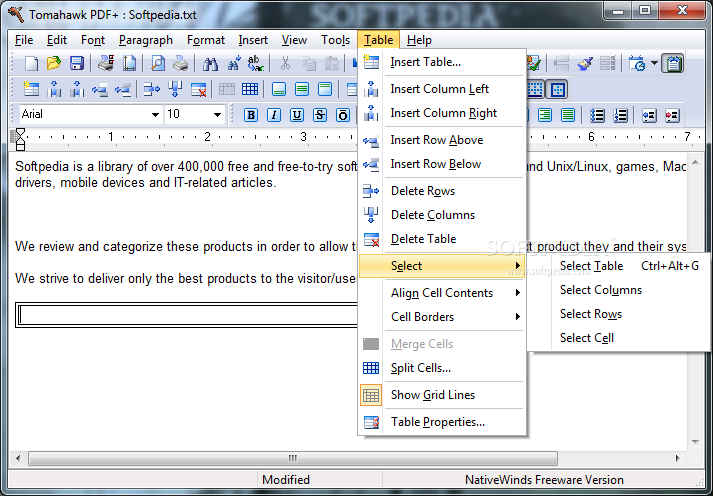The width and height of the screenshot is (713, 496).
Task: Toggle Italic formatting button
Action: click(x=274, y=115)
